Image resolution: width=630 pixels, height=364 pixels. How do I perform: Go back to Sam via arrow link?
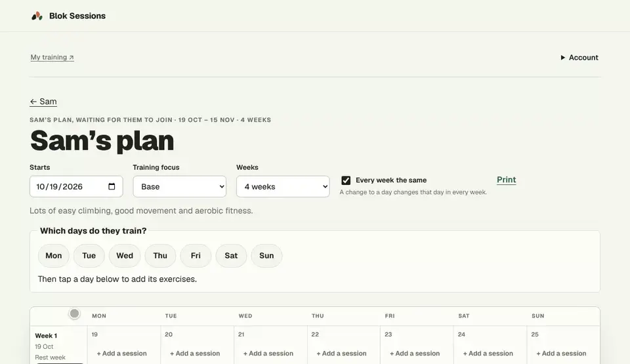point(43,102)
